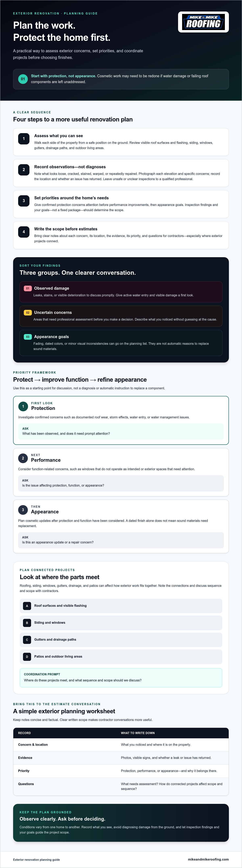Select the A badge for Roof surfaces

point(27,606)
